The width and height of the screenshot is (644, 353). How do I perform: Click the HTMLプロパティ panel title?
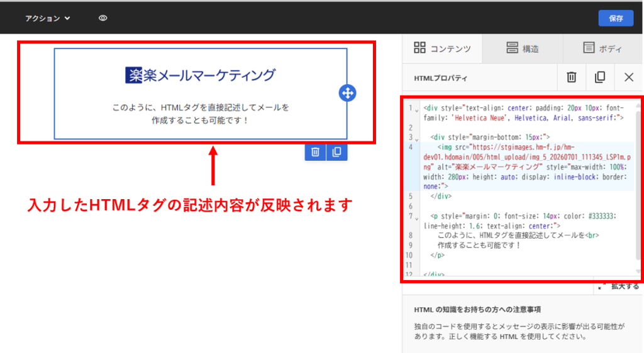tap(440, 79)
